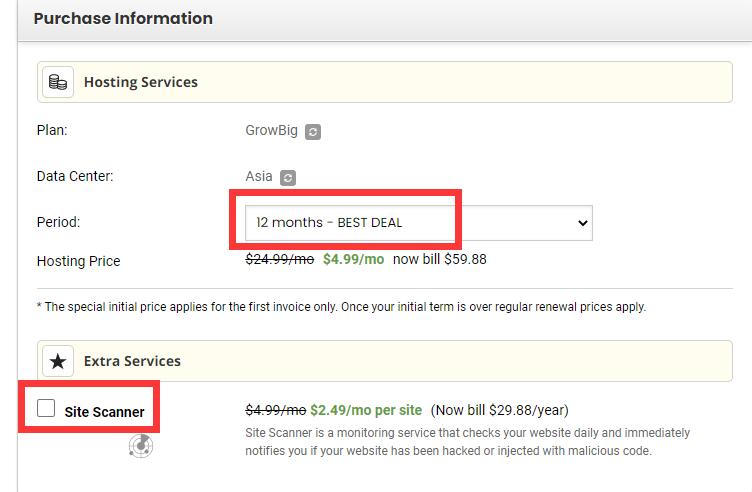Click the GrowBig plan name
Screen dimensions: 752x492
click(270, 130)
